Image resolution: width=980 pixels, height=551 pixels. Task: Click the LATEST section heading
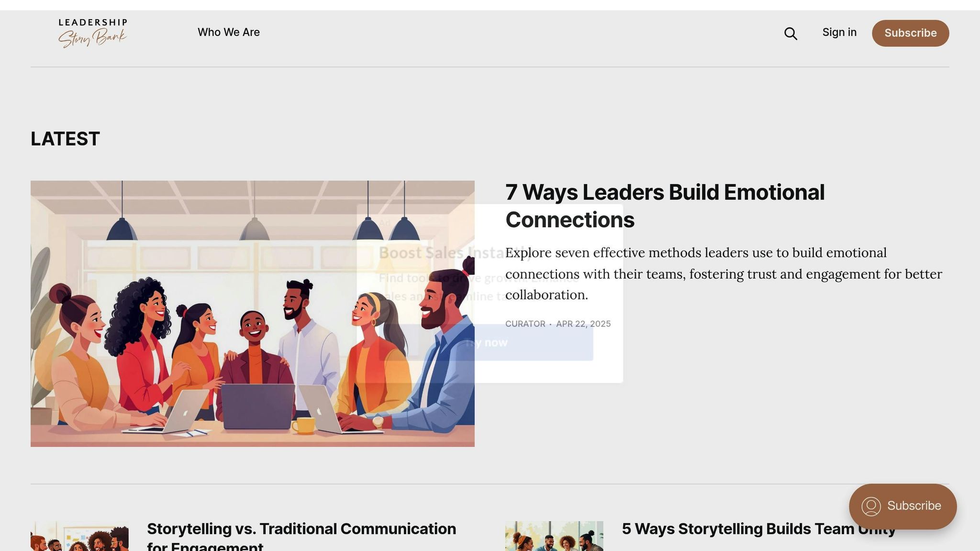(65, 139)
